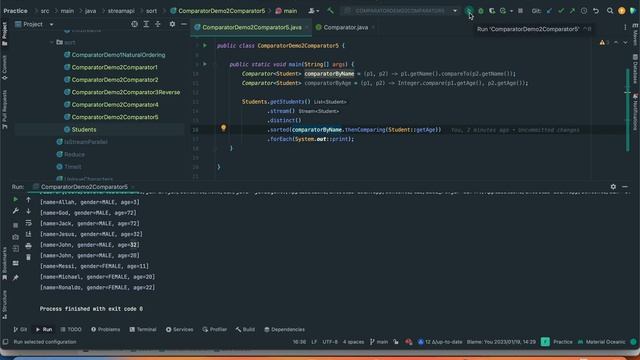
Task: Show Git history clock icon
Action: click(584, 11)
